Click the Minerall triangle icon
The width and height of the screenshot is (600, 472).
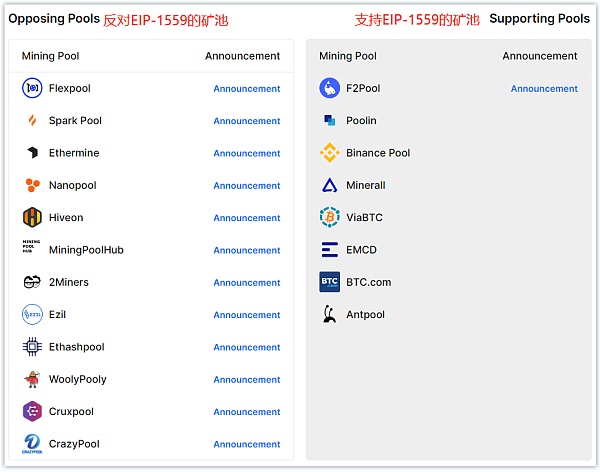(329, 185)
